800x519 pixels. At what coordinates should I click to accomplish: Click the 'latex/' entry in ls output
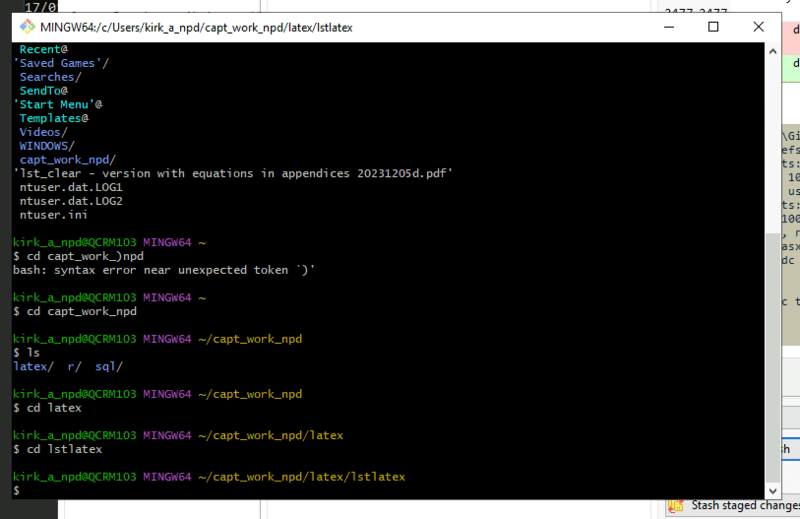click(x=33, y=366)
